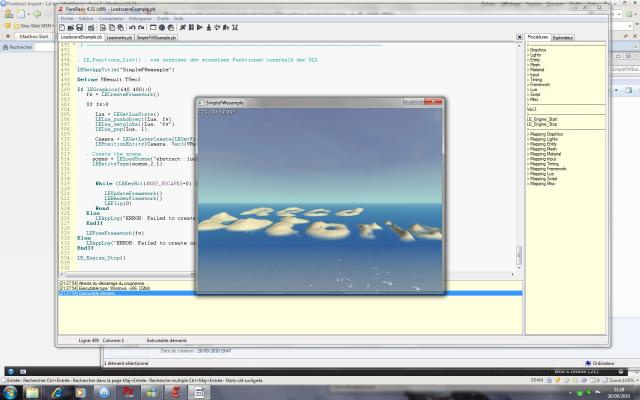Screen dimensions: 640x400
Task: Select the LoadsceneExample.pb editor tab
Action: click(82, 37)
